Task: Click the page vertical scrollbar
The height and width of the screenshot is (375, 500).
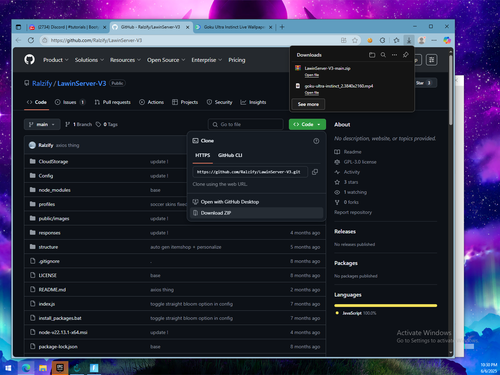Action: point(451,89)
